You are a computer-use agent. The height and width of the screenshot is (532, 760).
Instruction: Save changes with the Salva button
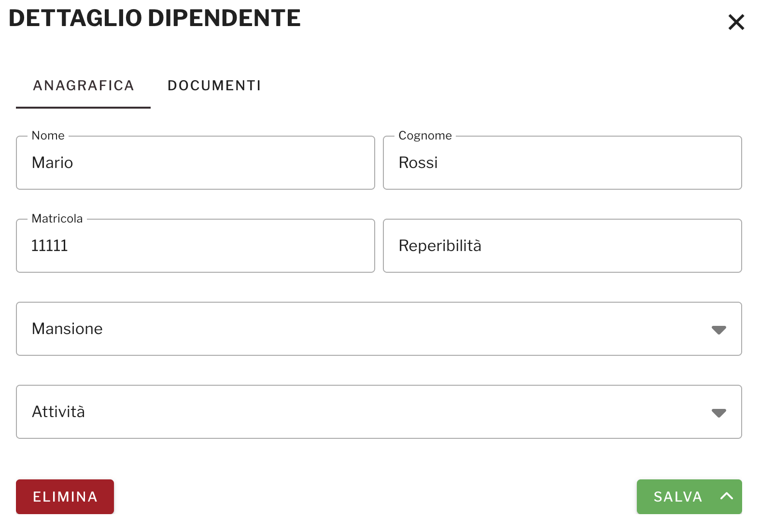click(678, 497)
